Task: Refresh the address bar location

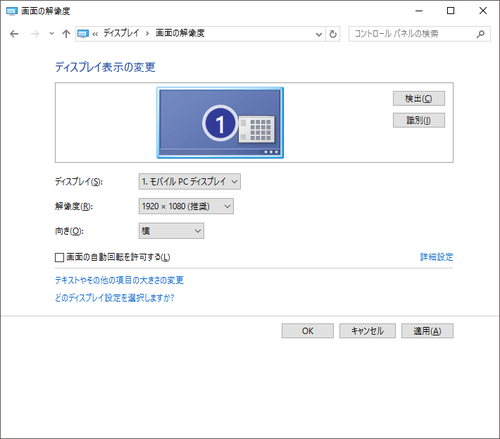Action: tap(333, 34)
